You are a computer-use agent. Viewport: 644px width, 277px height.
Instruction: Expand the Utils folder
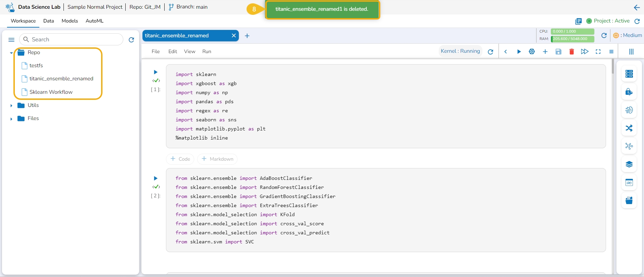pyautogui.click(x=11, y=106)
